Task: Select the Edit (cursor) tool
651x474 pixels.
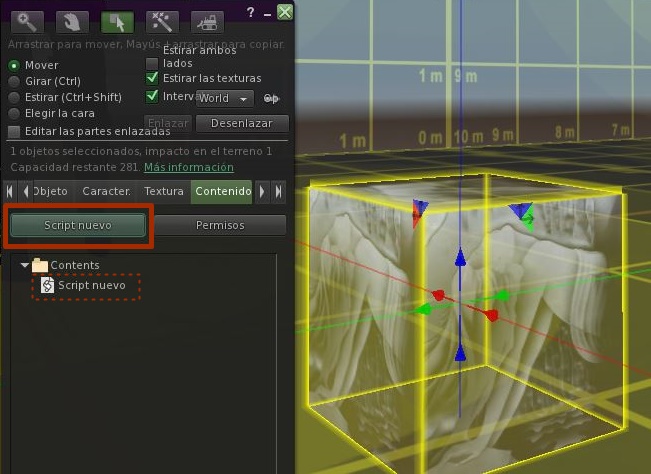Action: click(116, 21)
